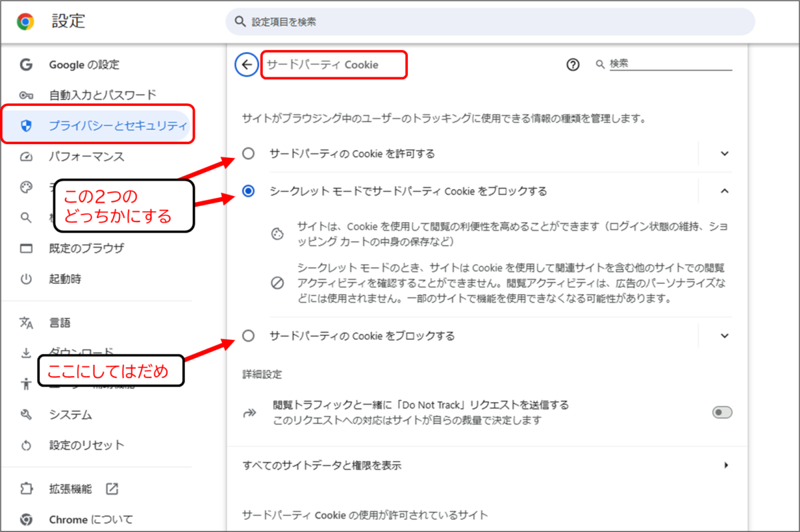Viewport: 800px width, 532px height.
Task: Click the small magnifier icon beside 検索
Action: coord(600,65)
